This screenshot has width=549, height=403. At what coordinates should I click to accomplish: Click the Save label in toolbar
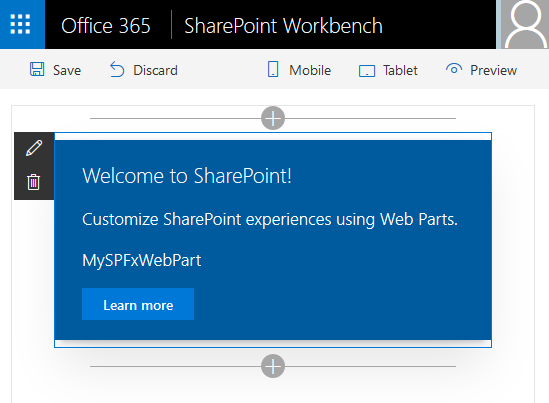pos(67,70)
